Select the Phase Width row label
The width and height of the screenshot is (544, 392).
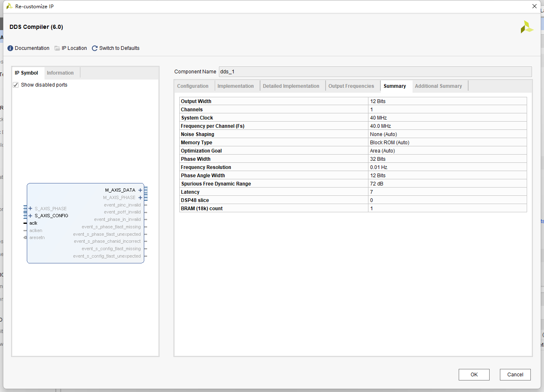click(x=196, y=159)
